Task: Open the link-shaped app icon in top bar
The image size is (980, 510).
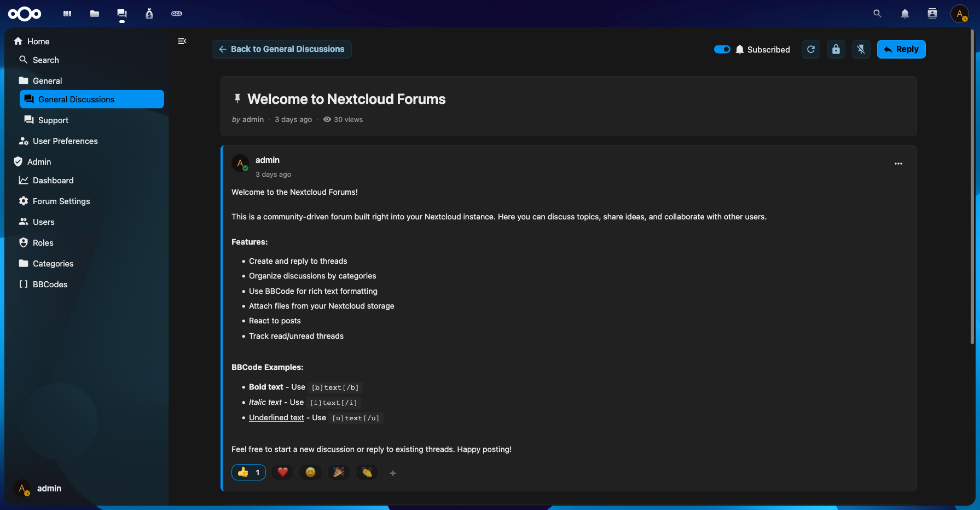Action: point(177,14)
